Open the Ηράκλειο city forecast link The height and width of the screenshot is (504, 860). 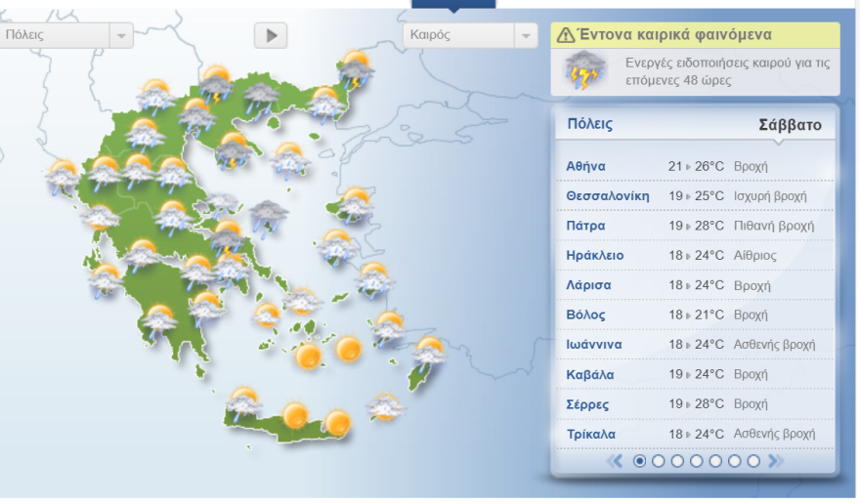tap(594, 256)
